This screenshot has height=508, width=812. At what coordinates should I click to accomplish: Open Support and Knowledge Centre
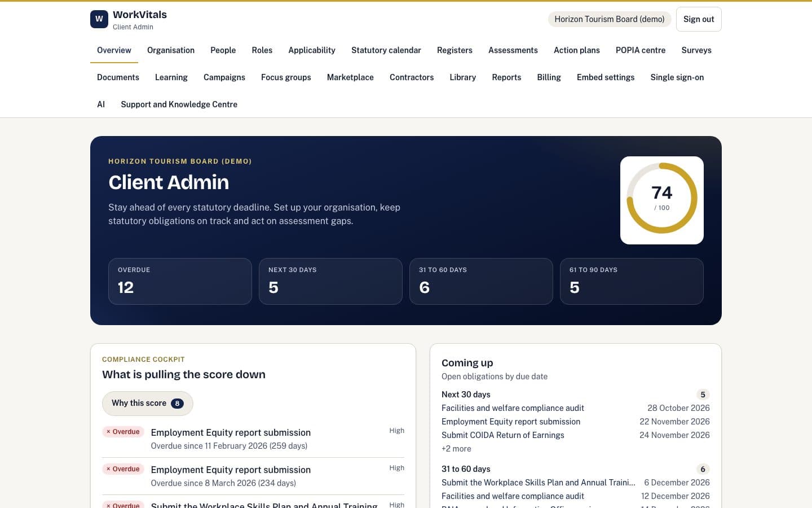tap(179, 104)
